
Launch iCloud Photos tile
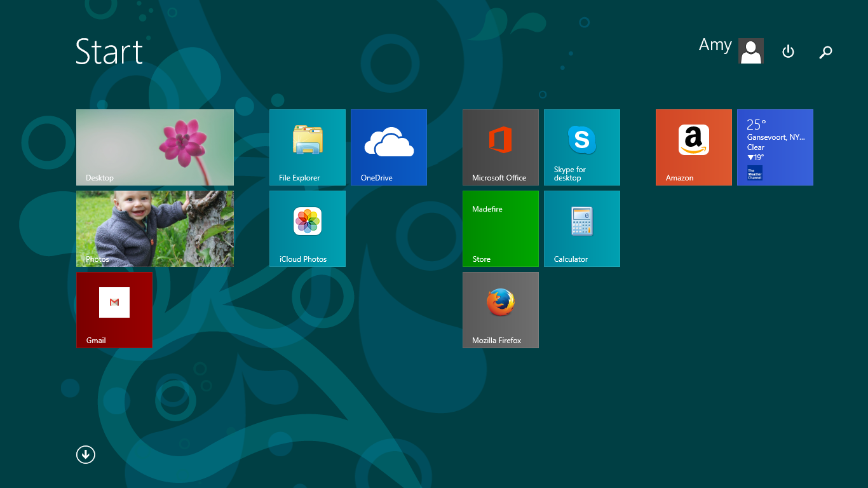308,229
